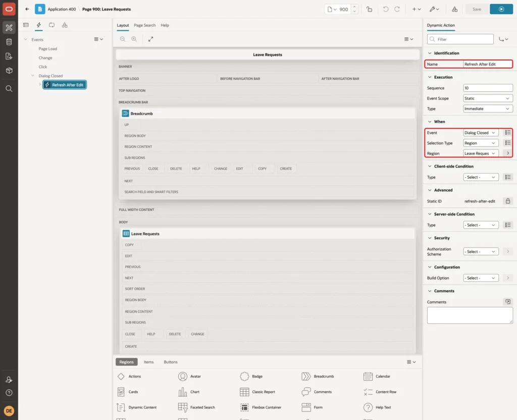Open the Utilities wrench menu

434,9
